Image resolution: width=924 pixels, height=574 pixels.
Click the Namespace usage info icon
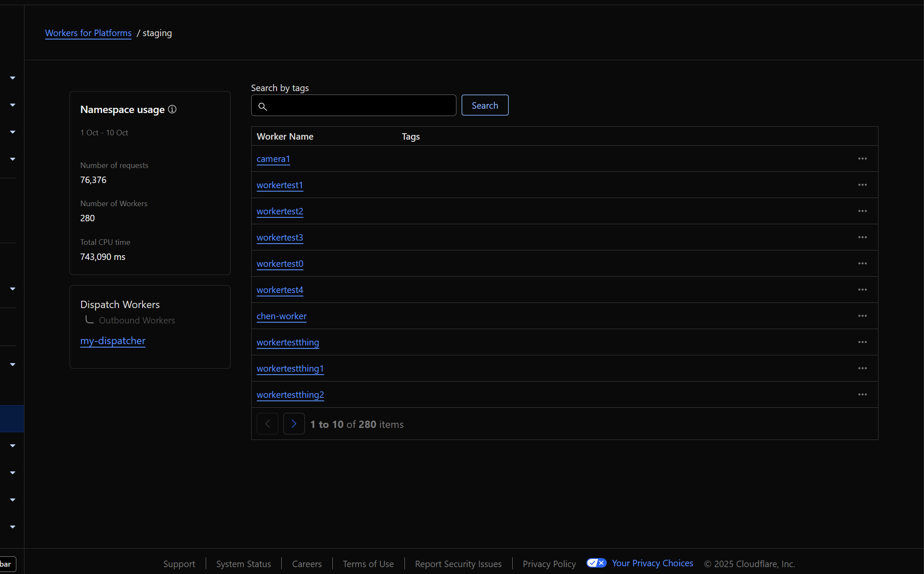pyautogui.click(x=172, y=109)
